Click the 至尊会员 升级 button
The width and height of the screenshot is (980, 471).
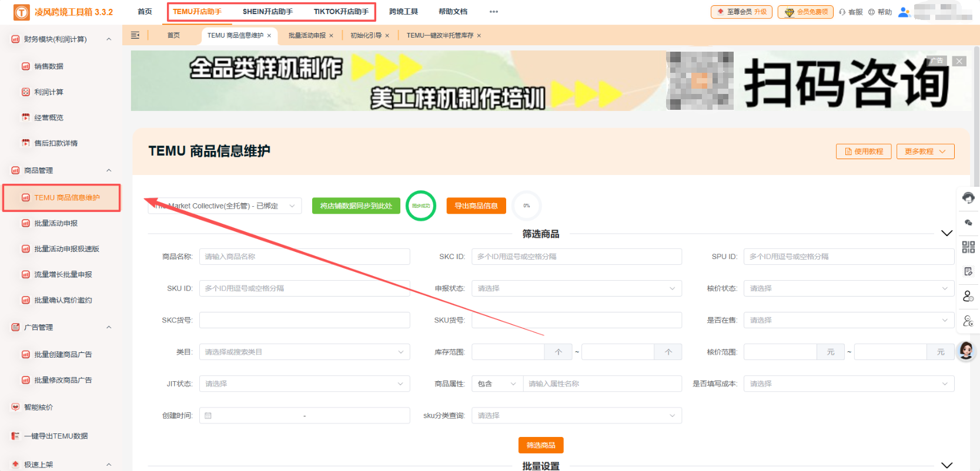(742, 12)
